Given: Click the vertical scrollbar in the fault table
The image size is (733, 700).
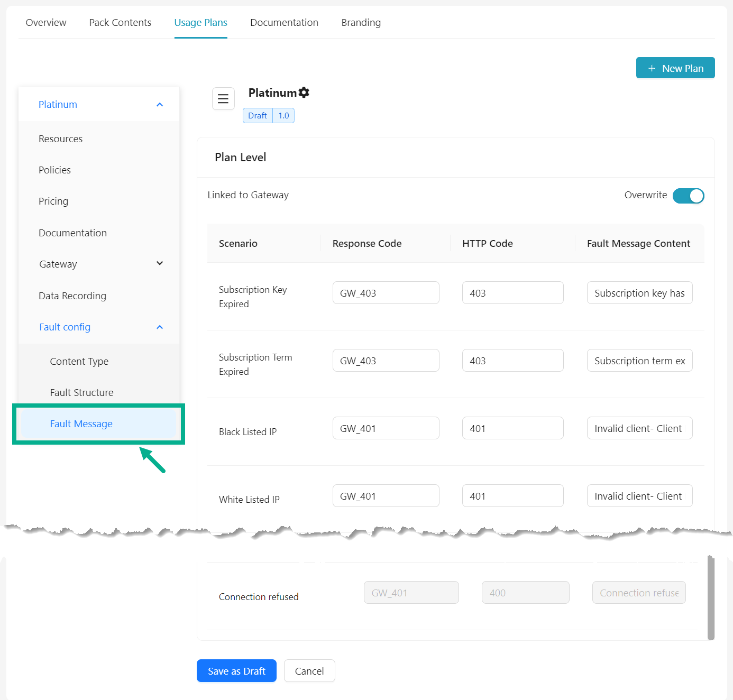Looking at the screenshot, I should pos(710,597).
